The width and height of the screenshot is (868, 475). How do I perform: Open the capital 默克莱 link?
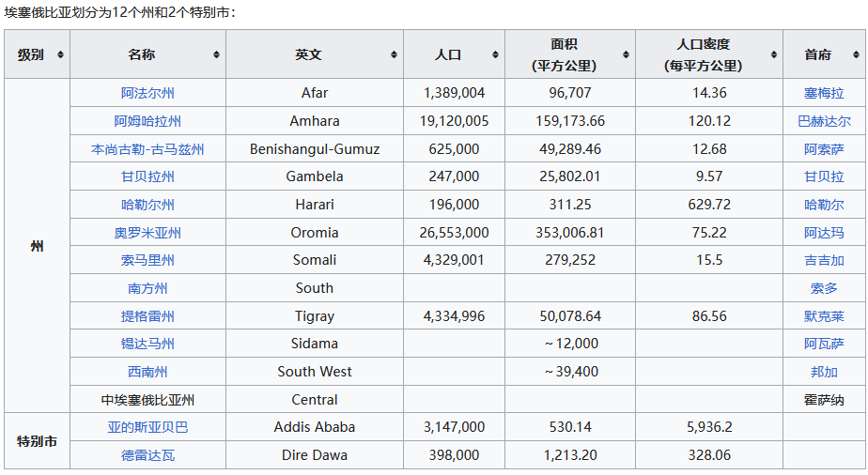pos(824,316)
